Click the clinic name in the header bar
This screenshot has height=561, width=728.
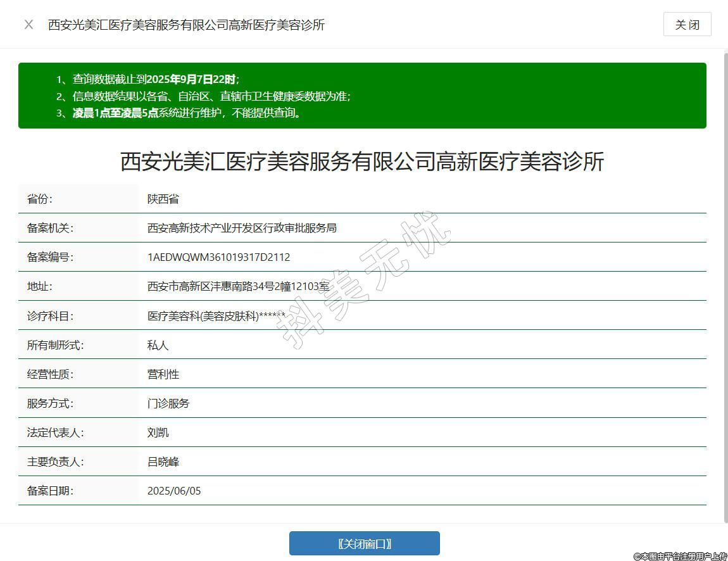pos(186,25)
